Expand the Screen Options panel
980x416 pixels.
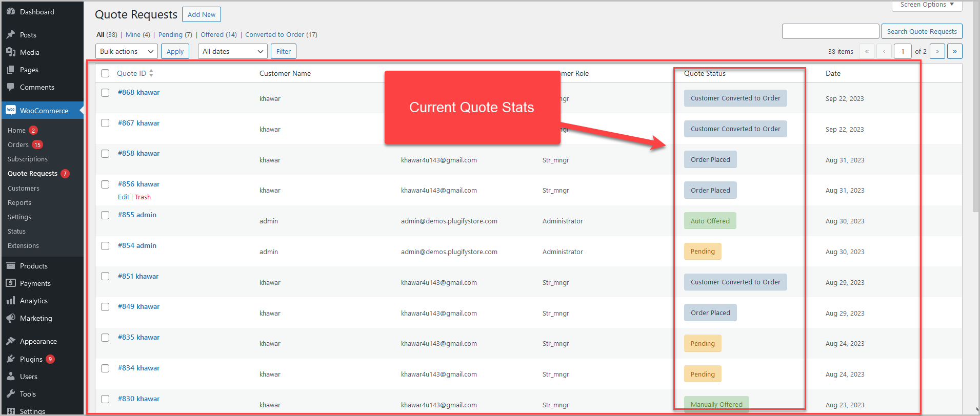[927, 5]
